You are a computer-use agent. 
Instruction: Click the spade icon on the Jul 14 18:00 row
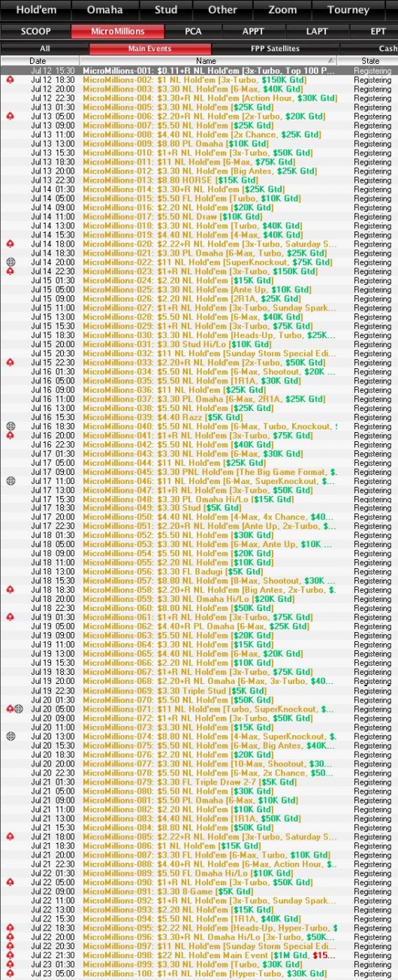click(10, 244)
